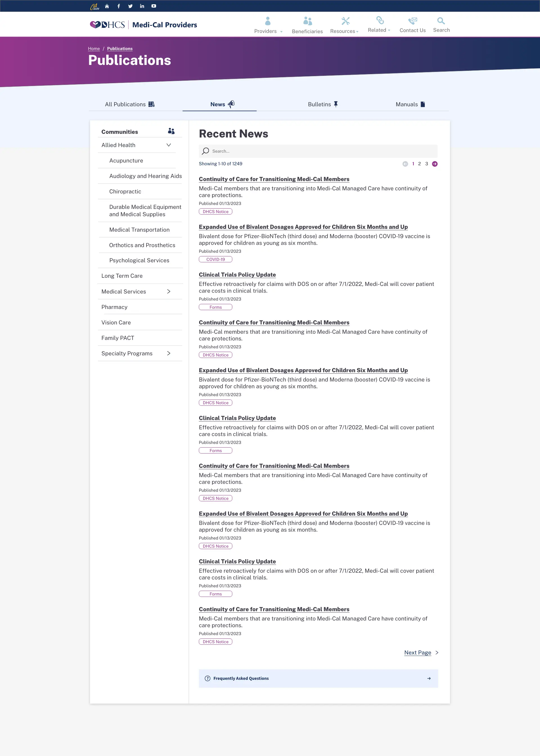540x756 pixels.
Task: Expand the Medical Services category
Action: tap(168, 292)
